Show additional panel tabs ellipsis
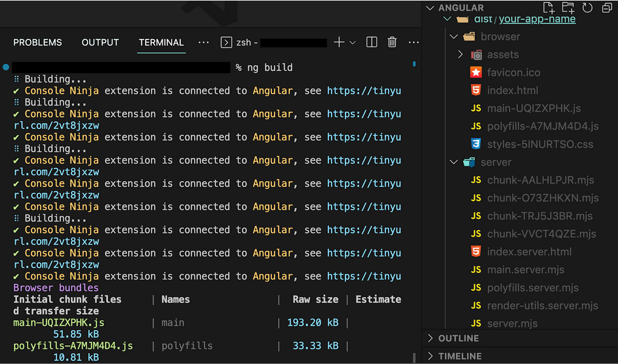This screenshot has width=618, height=364. 203,42
